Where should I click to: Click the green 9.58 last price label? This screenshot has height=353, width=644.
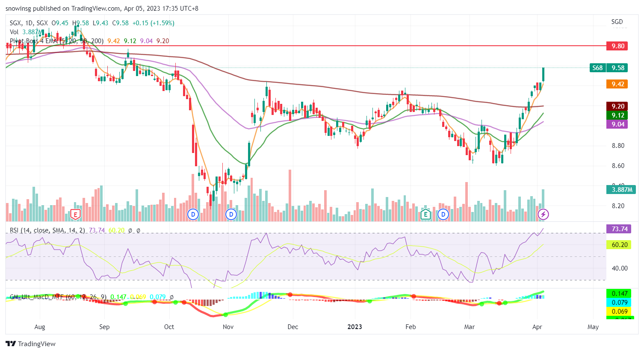coord(617,68)
